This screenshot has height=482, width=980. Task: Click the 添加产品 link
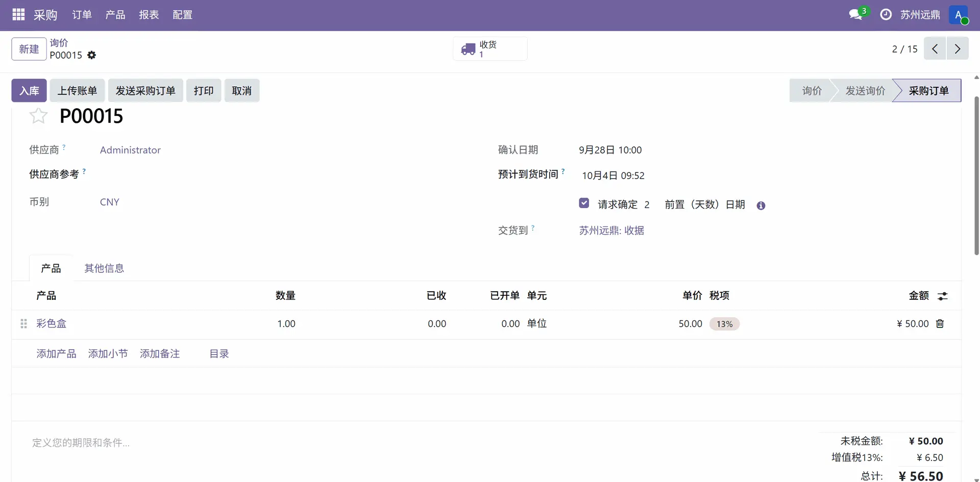[56, 354]
